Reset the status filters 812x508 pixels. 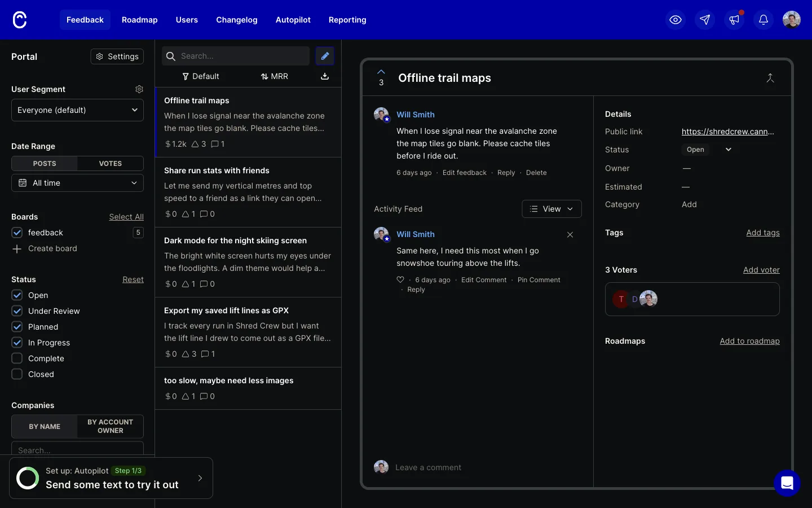coord(133,279)
